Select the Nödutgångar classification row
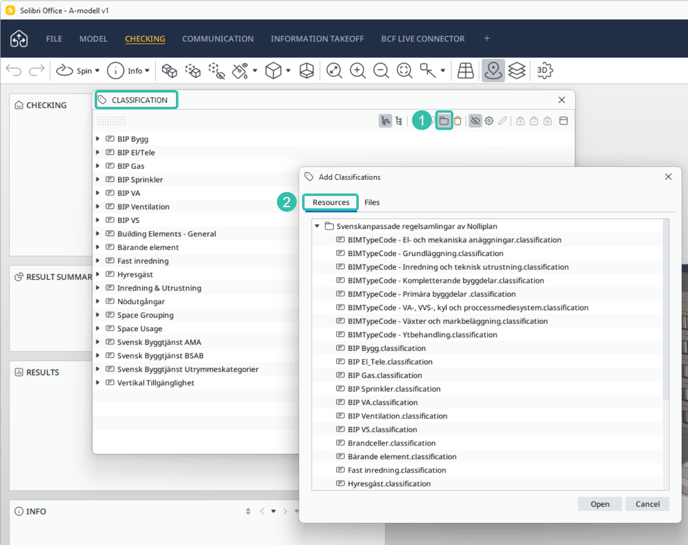Screen dimensions: 688x545 [x=197, y=301]
